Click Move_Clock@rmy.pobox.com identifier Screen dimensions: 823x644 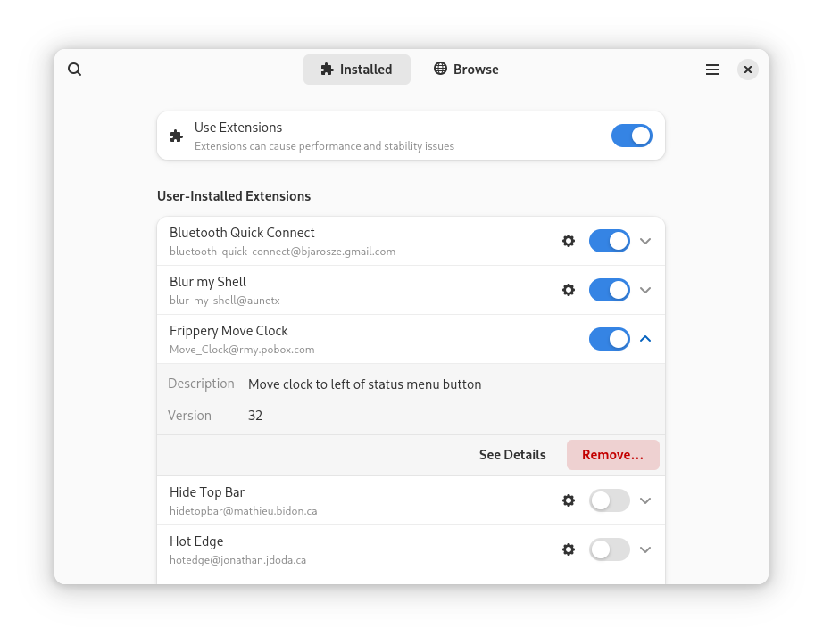pos(242,350)
